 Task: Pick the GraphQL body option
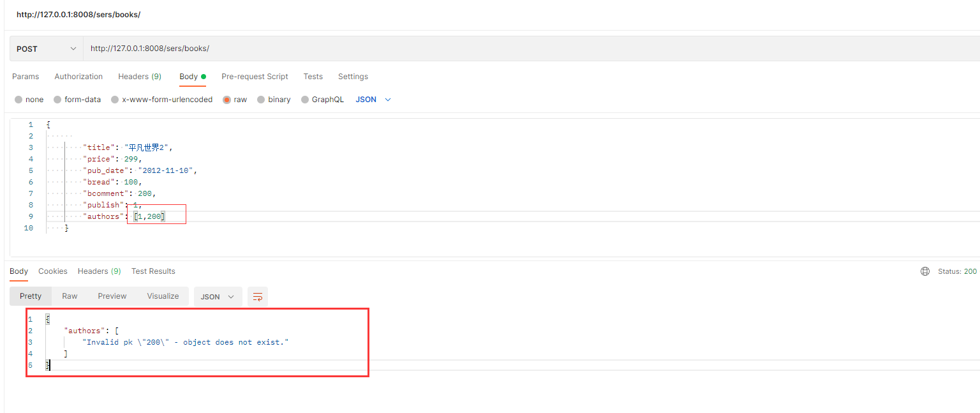305,100
